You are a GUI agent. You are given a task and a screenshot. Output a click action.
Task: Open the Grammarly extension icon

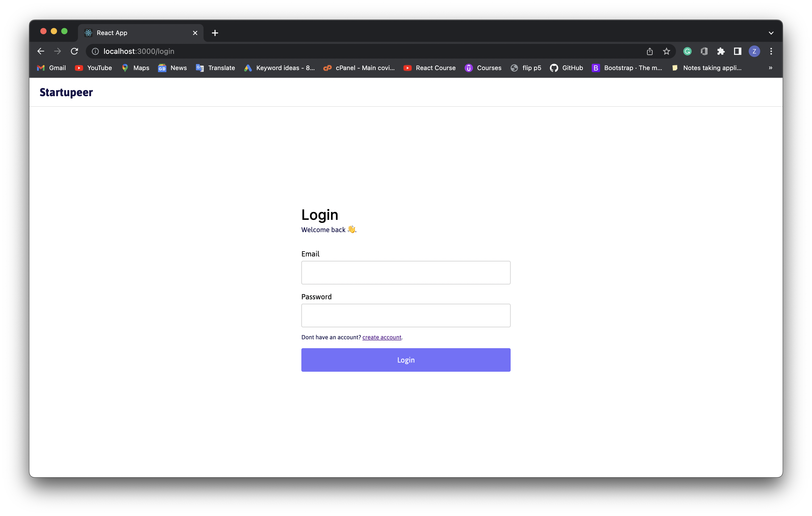click(x=687, y=51)
